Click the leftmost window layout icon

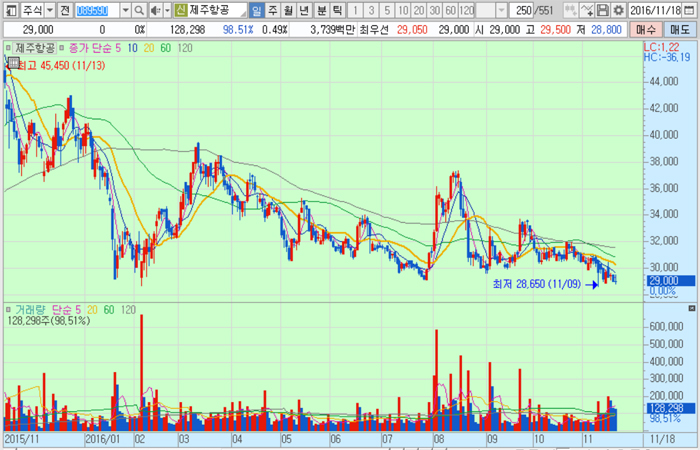[x=12, y=10]
